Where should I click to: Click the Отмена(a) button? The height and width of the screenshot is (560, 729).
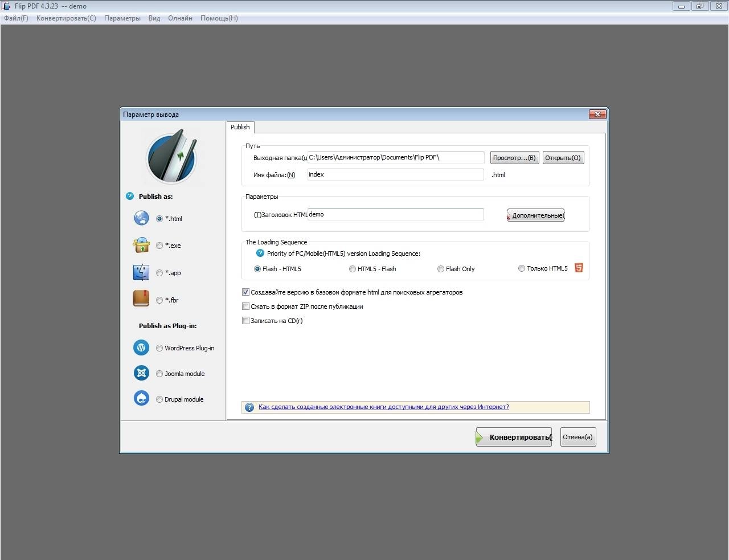point(578,437)
